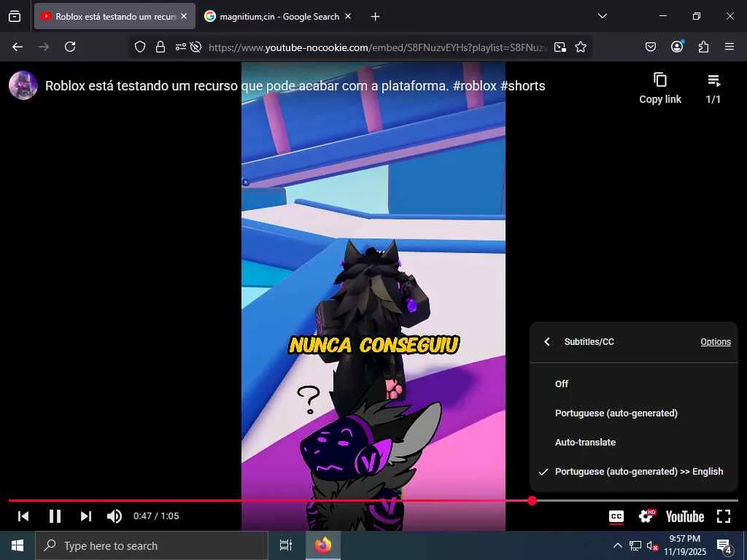Screen dimensions: 747x560
Task: Click the red playhead scrubber dot
Action: [x=532, y=500]
